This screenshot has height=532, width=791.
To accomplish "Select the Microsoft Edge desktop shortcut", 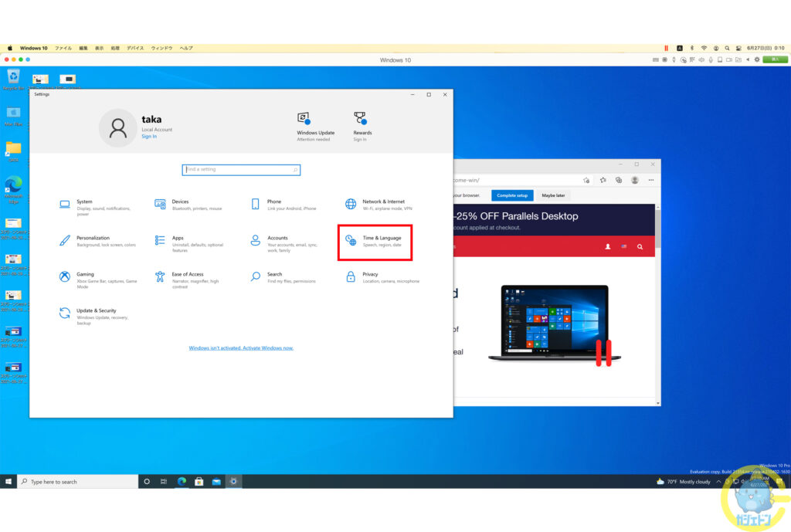I will click(14, 190).
